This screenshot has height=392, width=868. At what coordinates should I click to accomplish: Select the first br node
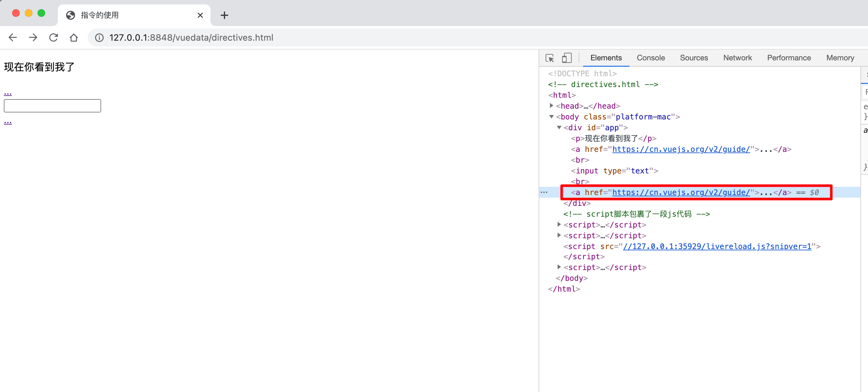pos(580,160)
